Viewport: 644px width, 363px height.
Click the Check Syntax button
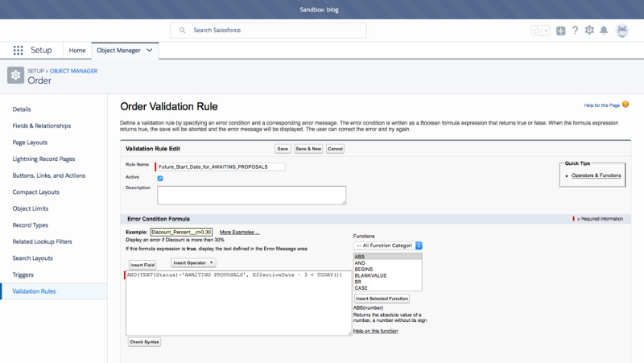(x=145, y=342)
